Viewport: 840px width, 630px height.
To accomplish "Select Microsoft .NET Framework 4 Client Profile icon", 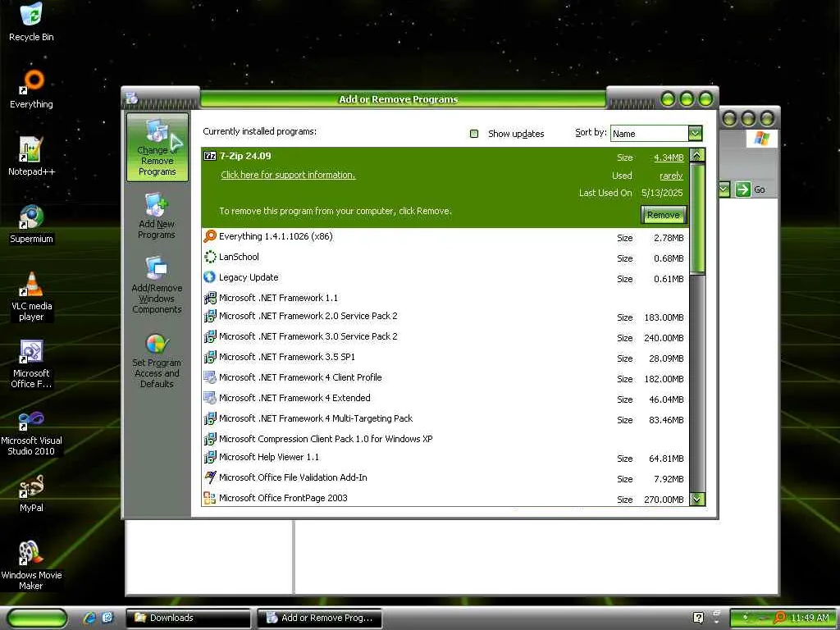I will (210, 377).
